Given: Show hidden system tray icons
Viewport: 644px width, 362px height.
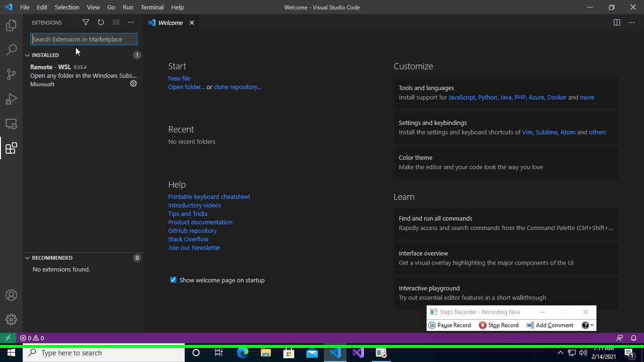Looking at the screenshot, I should point(560,353).
